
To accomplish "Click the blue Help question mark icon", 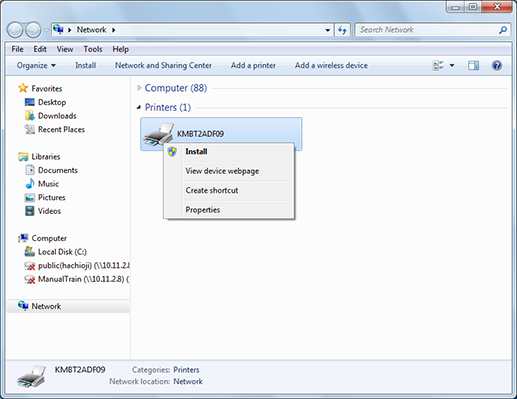I will tap(497, 65).
